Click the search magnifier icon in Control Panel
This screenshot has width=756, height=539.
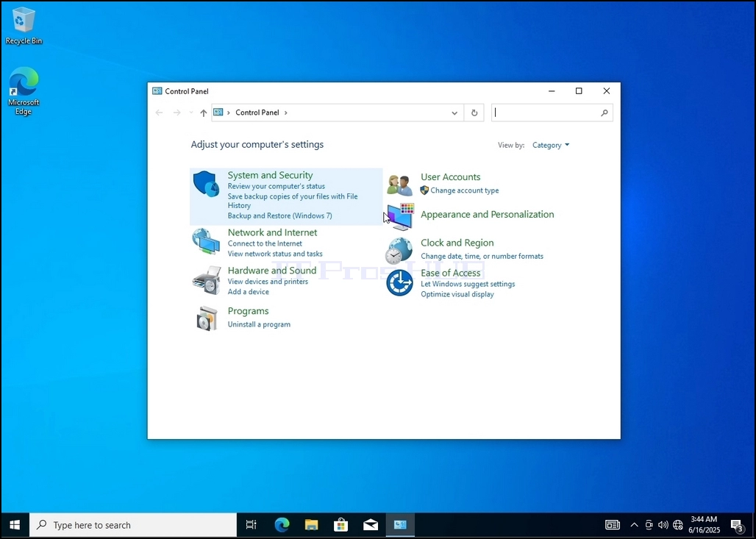604,113
